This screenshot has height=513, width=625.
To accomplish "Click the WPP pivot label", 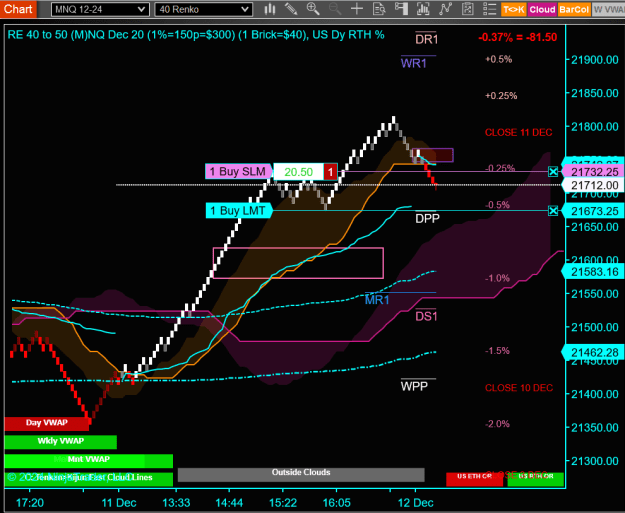I will click(x=414, y=386).
